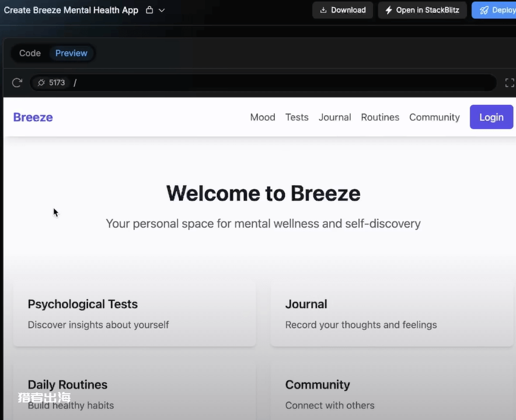Image resolution: width=516 pixels, height=420 pixels.
Task: Open the Daily Routines card
Action: [134, 391]
